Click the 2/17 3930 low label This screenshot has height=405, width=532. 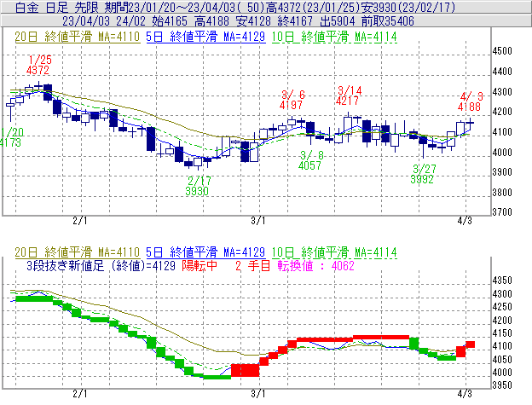tap(198, 186)
